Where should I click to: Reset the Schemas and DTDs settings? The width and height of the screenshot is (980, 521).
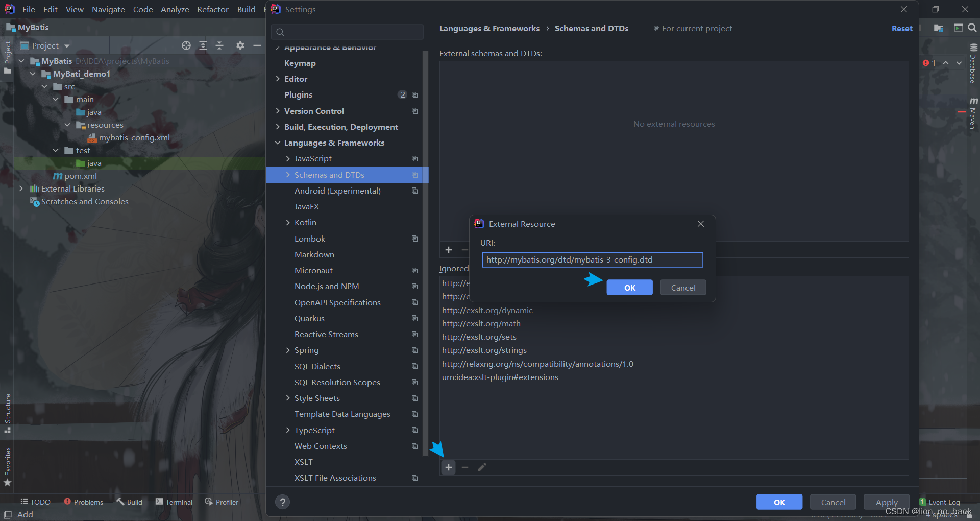click(x=902, y=29)
